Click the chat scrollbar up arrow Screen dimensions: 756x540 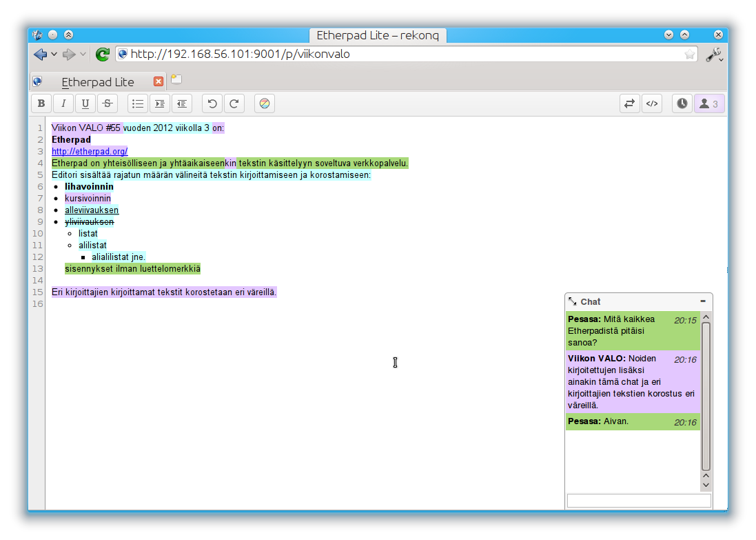click(x=706, y=317)
